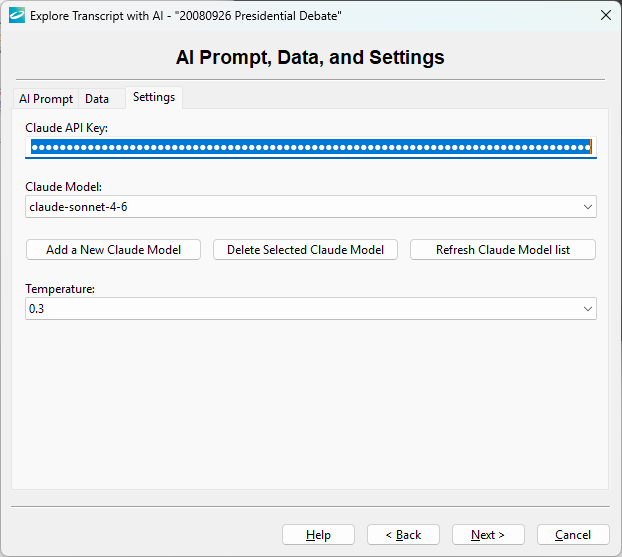Expand the Claude Model dropdown arrow
The width and height of the screenshot is (622, 557).
coord(587,206)
